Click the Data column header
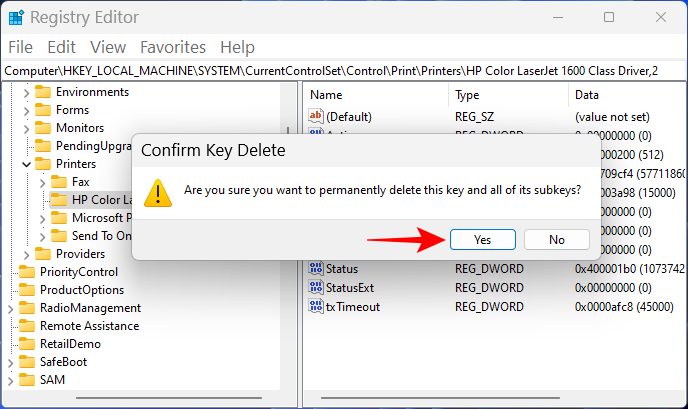The height and width of the screenshot is (409, 688). tap(586, 95)
